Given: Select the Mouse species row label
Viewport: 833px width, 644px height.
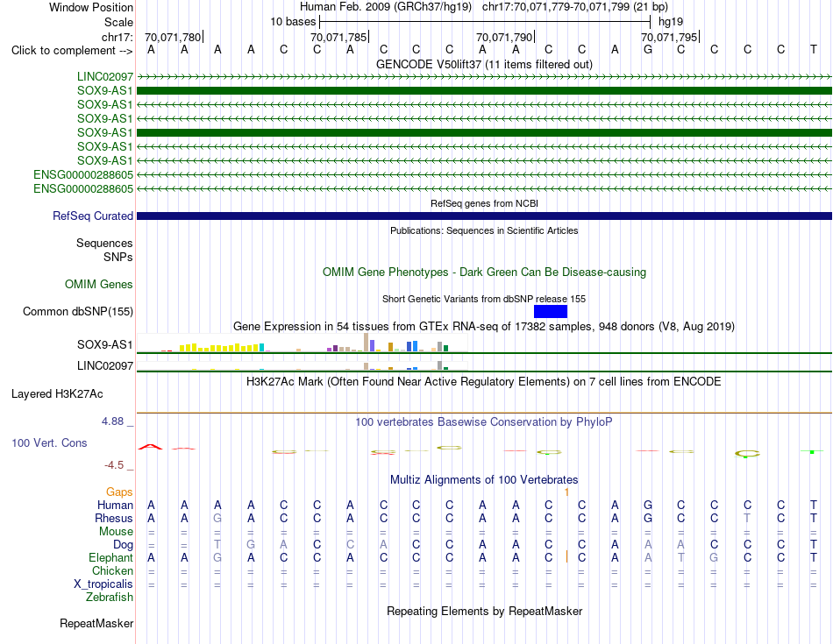Looking at the screenshot, I should pos(116,532).
